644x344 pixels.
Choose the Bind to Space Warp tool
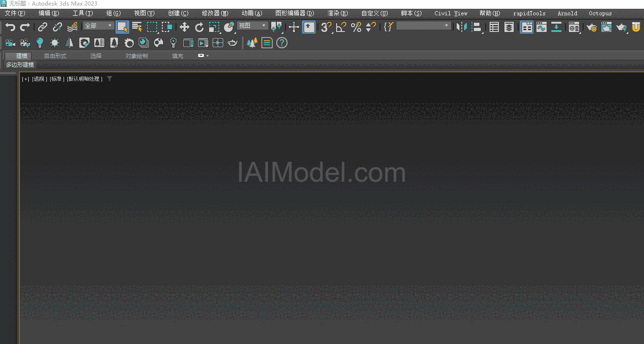pos(72,27)
